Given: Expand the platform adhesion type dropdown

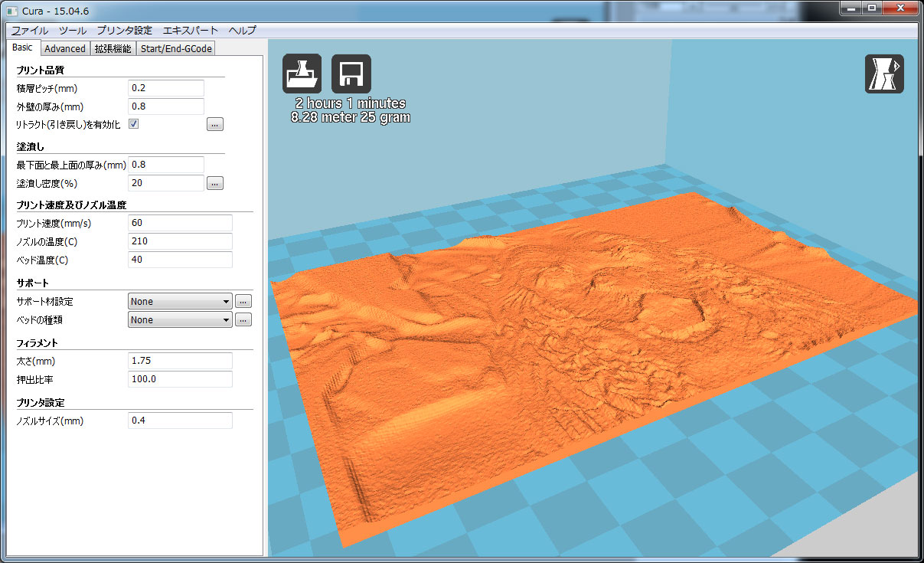Looking at the screenshot, I should pos(180,320).
